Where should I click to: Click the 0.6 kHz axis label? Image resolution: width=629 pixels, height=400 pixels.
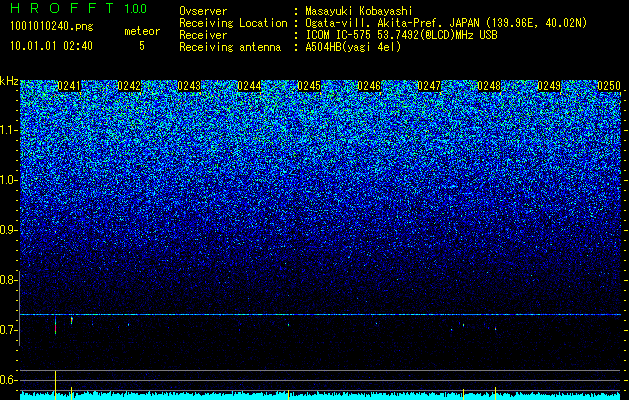click(9, 380)
